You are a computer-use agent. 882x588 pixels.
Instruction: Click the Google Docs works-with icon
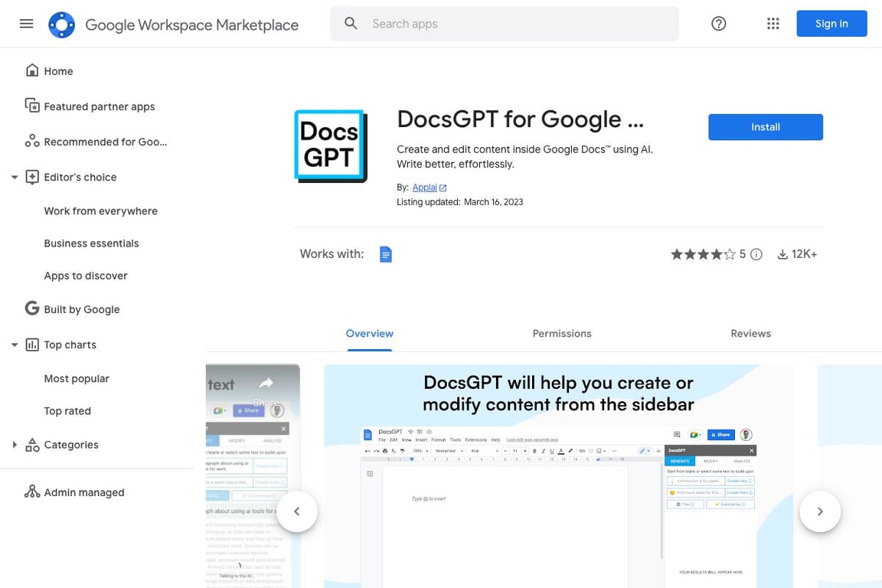coord(385,254)
